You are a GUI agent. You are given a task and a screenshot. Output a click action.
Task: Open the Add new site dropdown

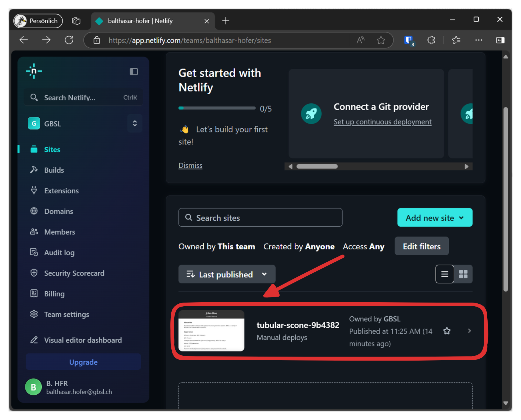coord(435,218)
